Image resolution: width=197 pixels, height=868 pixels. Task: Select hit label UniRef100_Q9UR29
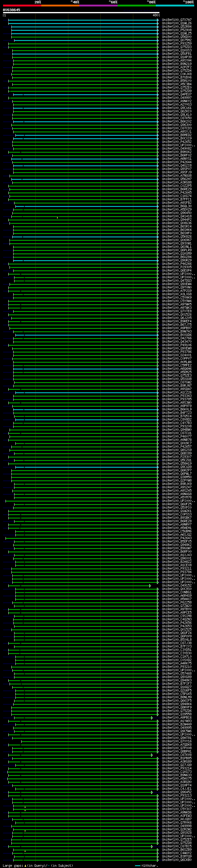pos(177,260)
